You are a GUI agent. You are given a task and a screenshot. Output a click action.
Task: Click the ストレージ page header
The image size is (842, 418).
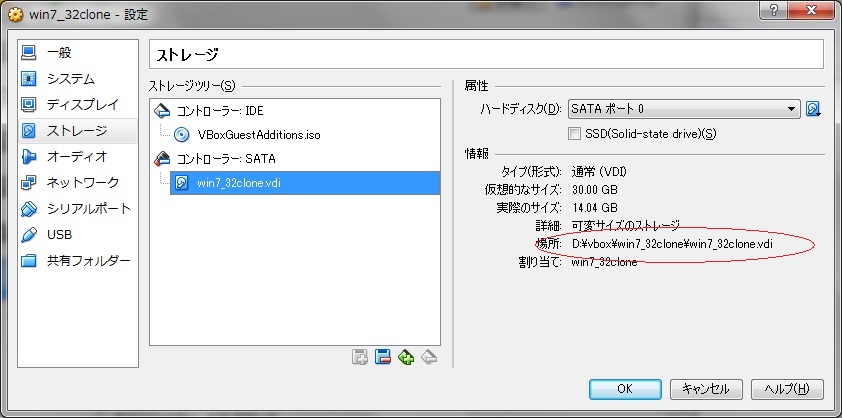pos(188,54)
